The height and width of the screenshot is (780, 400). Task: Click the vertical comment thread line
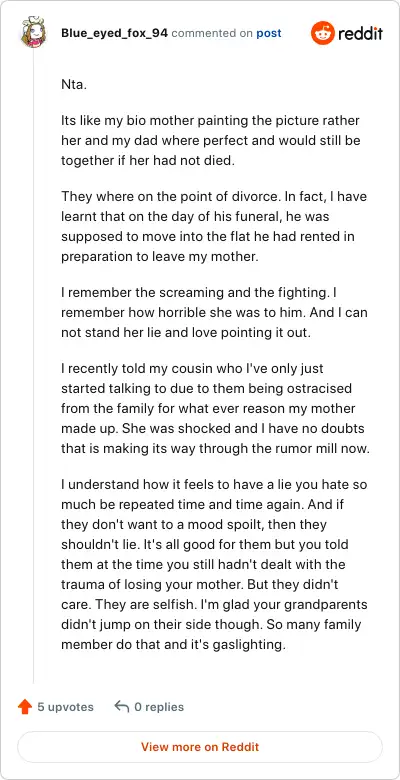coord(33,366)
